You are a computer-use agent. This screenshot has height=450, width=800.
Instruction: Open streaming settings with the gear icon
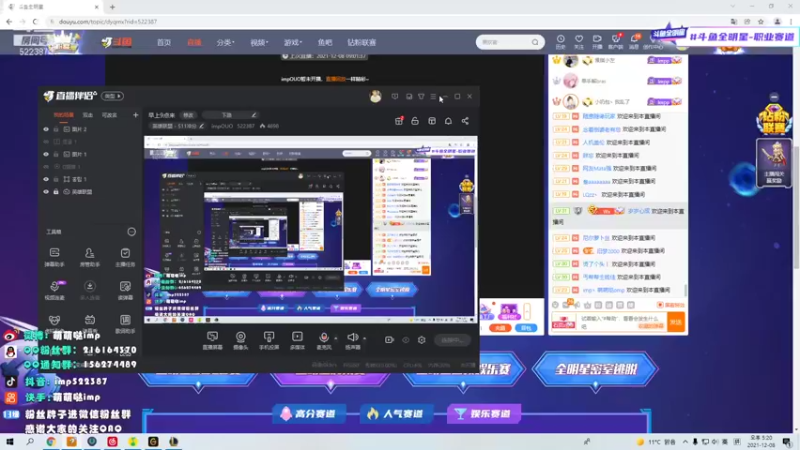click(421, 340)
